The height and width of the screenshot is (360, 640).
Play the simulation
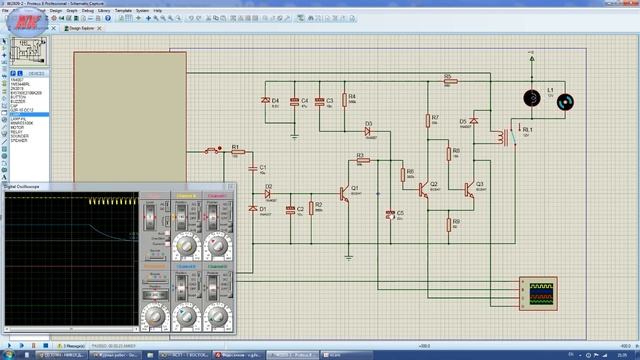coord(9,346)
